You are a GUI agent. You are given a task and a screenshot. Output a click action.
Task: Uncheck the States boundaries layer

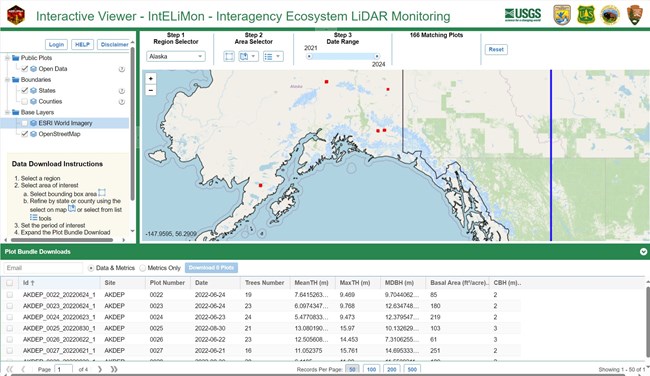(25, 90)
